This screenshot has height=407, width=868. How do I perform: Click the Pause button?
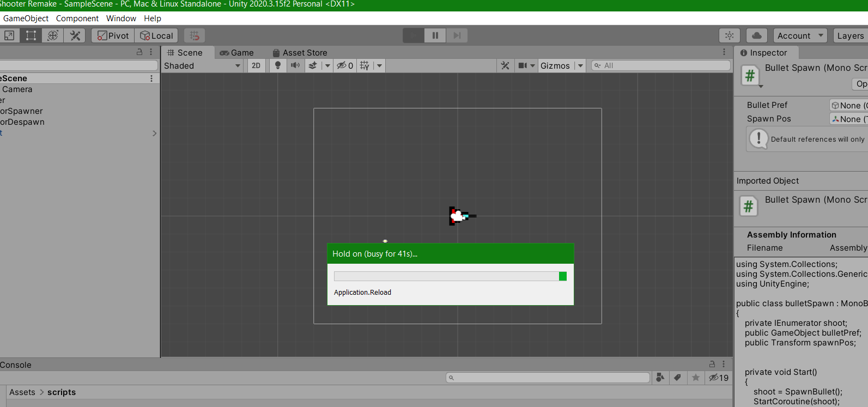pyautogui.click(x=435, y=35)
